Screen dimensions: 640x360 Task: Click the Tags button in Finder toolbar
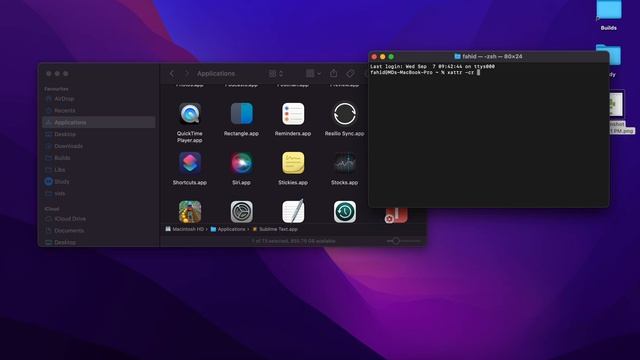350,73
